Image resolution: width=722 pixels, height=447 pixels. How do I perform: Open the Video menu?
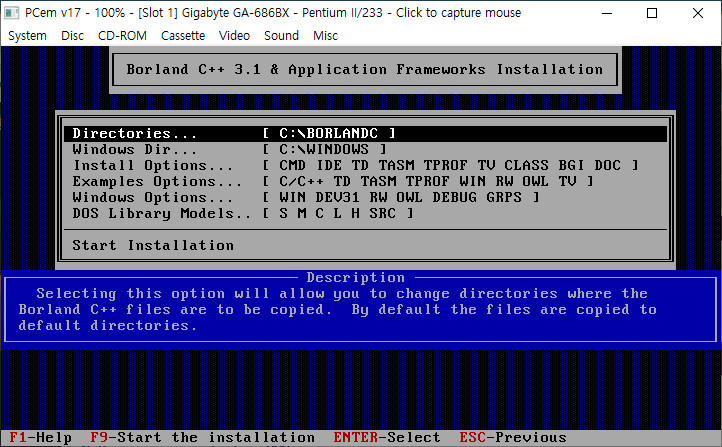234,35
